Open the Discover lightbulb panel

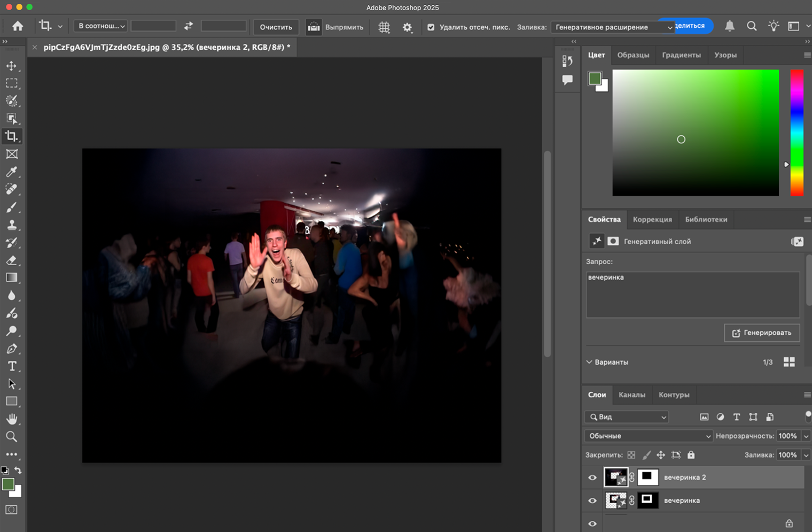(x=774, y=26)
